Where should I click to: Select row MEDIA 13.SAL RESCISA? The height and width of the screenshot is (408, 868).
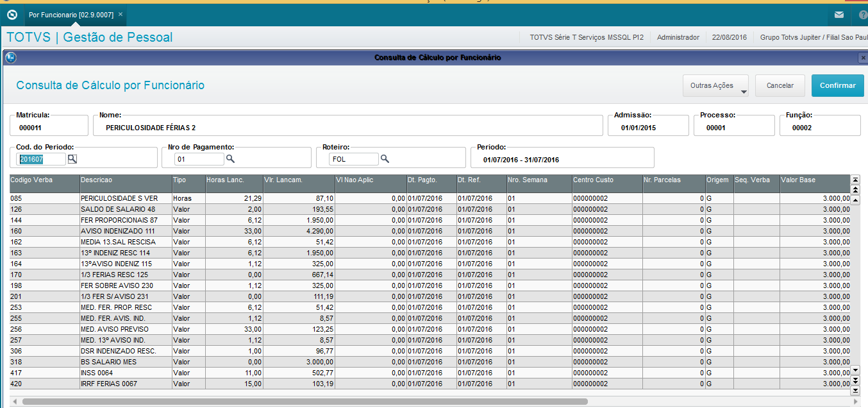pyautogui.click(x=430, y=242)
